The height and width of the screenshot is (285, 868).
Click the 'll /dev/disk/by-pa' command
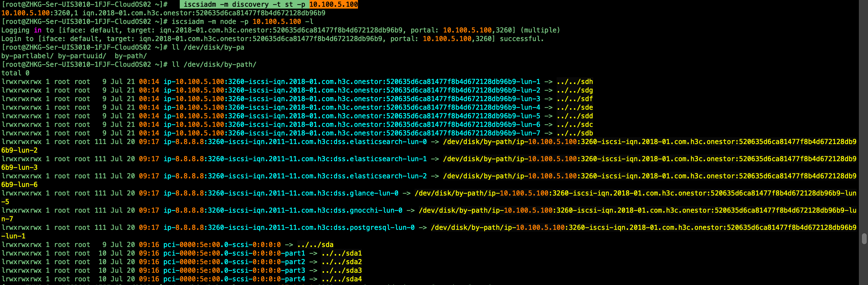tap(208, 47)
